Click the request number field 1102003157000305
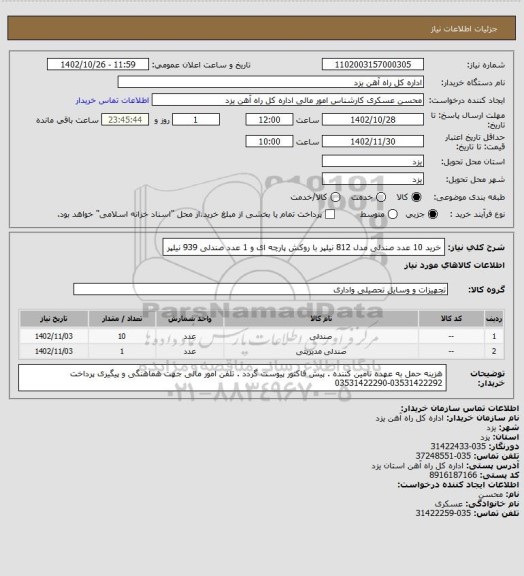 pyautogui.click(x=373, y=64)
